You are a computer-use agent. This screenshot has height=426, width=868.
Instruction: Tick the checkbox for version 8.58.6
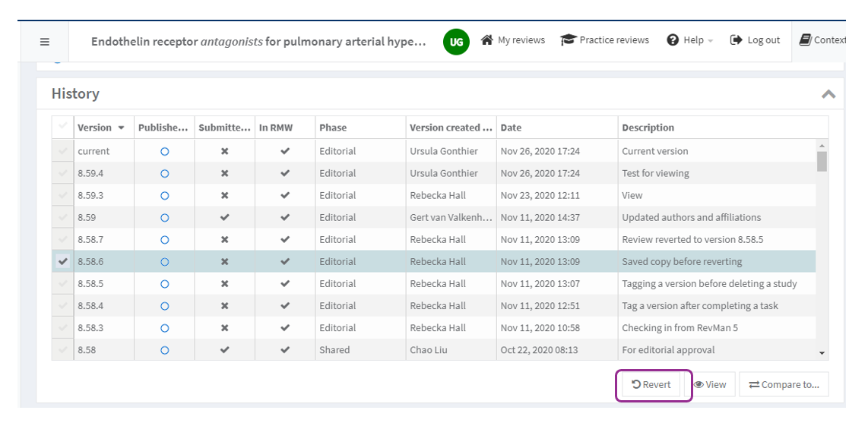pyautogui.click(x=63, y=261)
